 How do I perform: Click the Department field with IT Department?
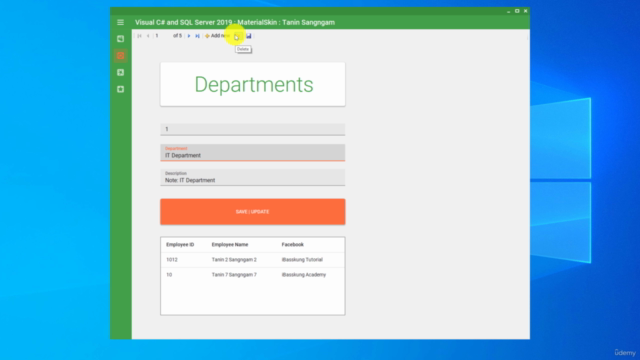[253, 153]
